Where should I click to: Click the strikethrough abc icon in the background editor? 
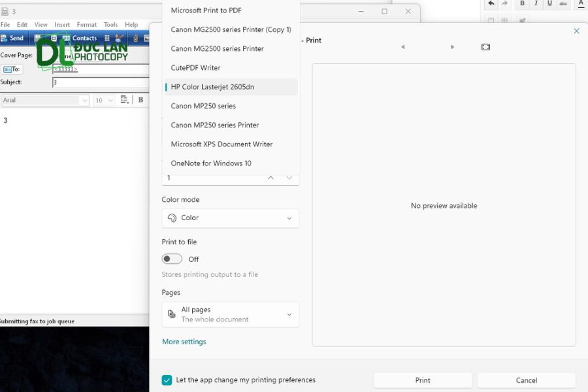click(x=563, y=3)
